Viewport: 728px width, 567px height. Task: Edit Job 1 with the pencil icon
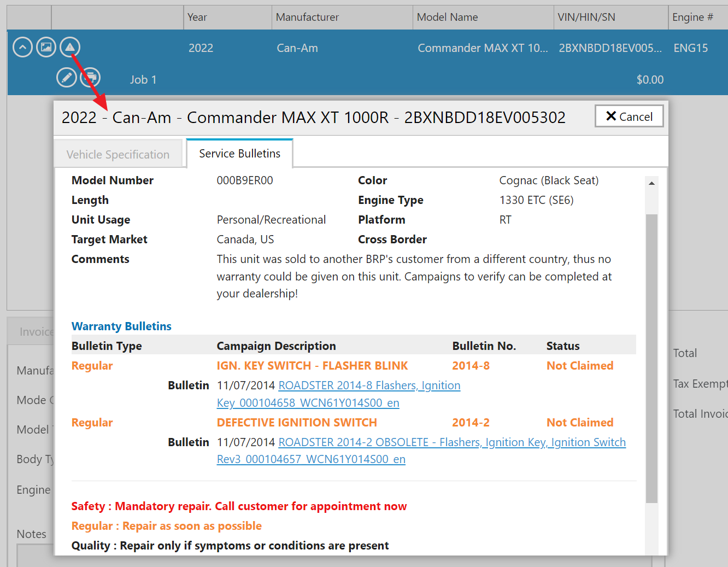tap(67, 78)
